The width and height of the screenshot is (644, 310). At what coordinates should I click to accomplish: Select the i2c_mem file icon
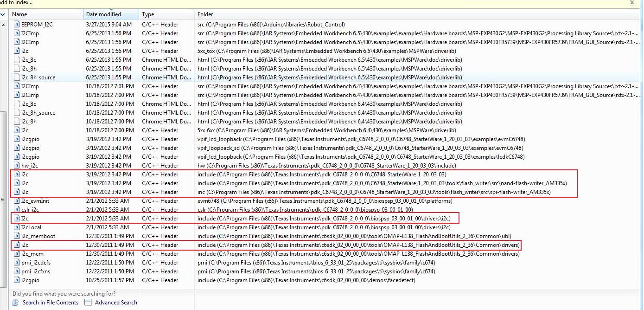pyautogui.click(x=17, y=253)
